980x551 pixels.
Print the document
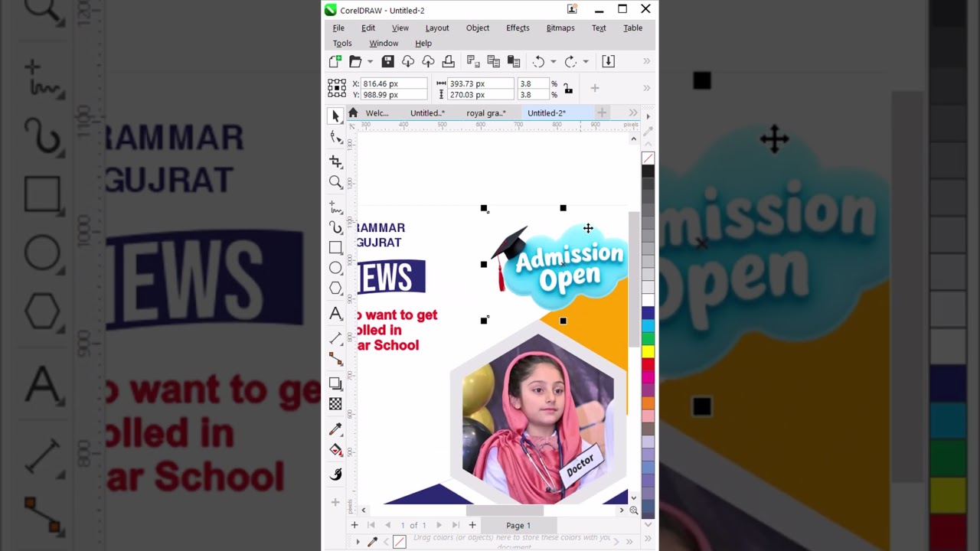click(x=449, y=61)
